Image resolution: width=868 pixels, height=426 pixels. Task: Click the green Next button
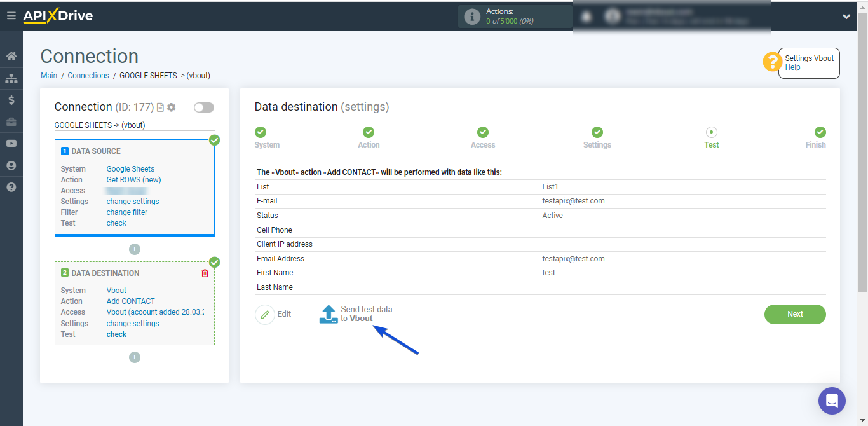pyautogui.click(x=795, y=314)
